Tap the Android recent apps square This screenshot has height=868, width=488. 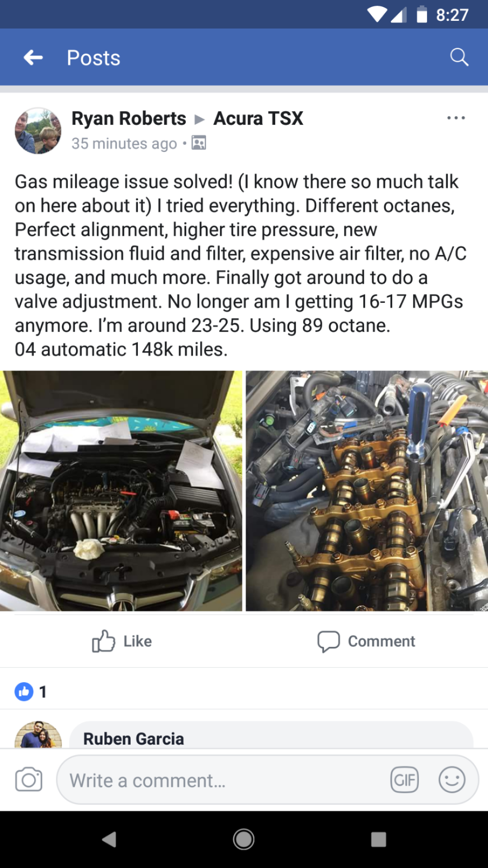click(379, 840)
